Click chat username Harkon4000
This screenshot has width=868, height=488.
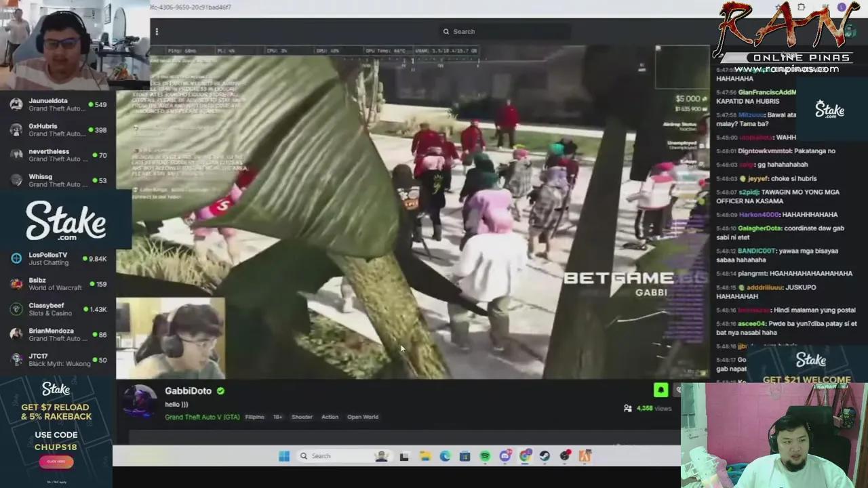(759, 215)
